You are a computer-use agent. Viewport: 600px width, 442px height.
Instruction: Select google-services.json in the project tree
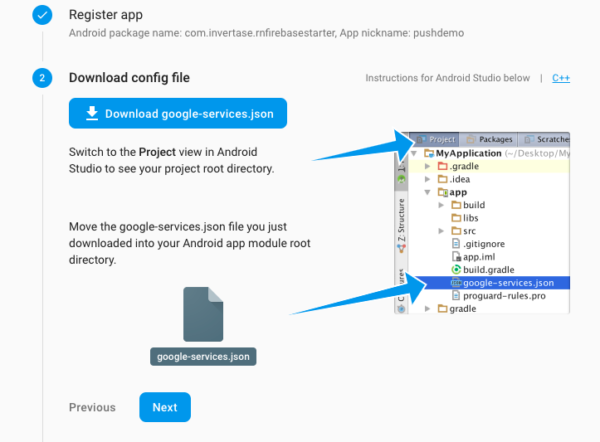coord(507,283)
